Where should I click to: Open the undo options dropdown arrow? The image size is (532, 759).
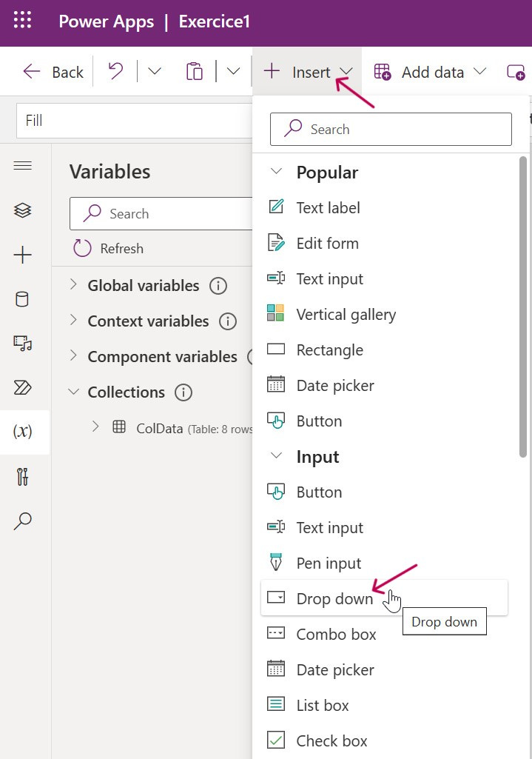155,72
